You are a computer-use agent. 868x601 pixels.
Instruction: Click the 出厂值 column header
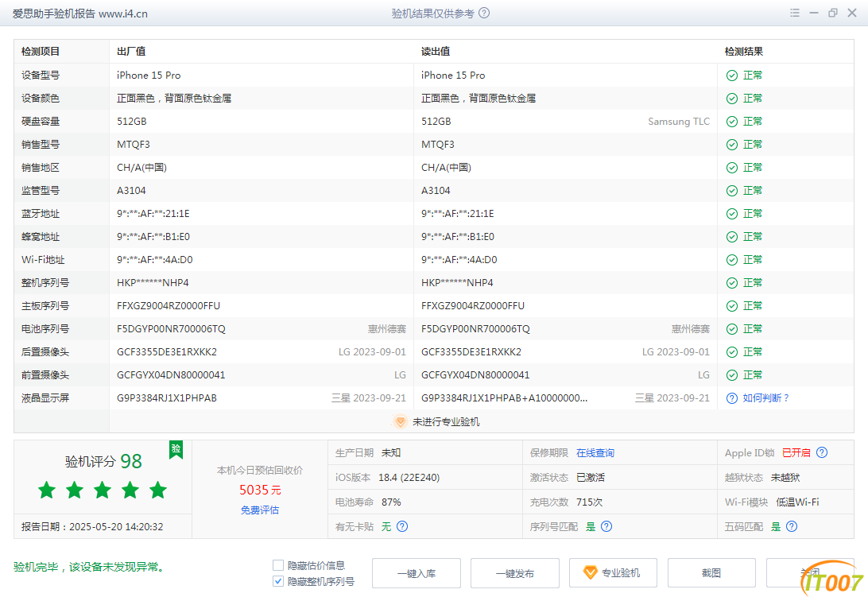tap(131, 52)
